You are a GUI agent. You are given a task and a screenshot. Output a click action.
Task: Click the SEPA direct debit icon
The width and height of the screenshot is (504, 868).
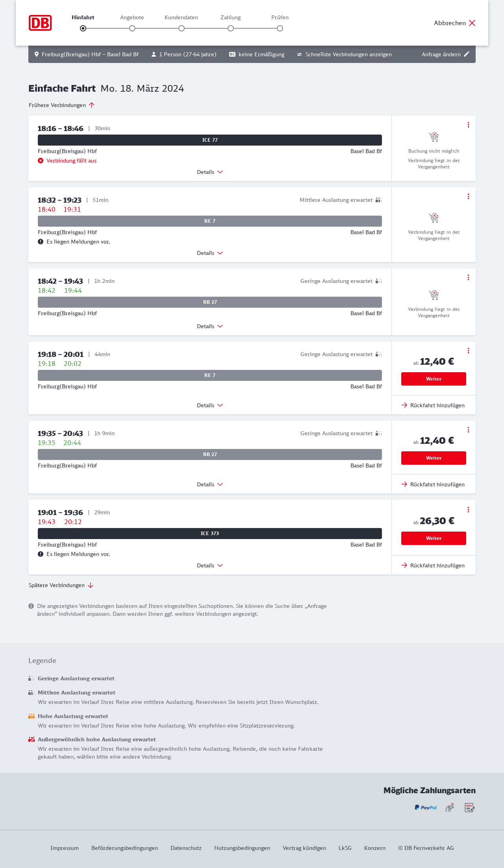pos(469,808)
